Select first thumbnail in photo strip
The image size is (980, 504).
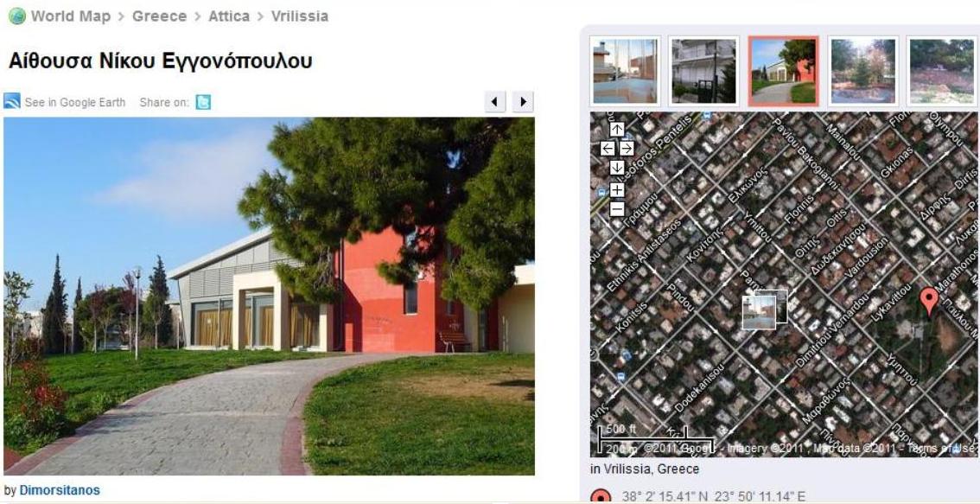click(625, 71)
